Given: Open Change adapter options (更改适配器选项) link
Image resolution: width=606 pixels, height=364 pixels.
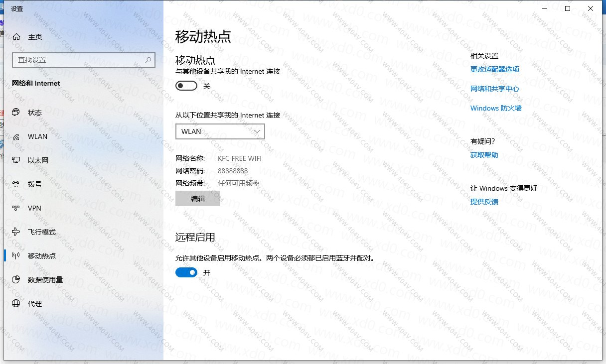Looking at the screenshot, I should (x=494, y=69).
